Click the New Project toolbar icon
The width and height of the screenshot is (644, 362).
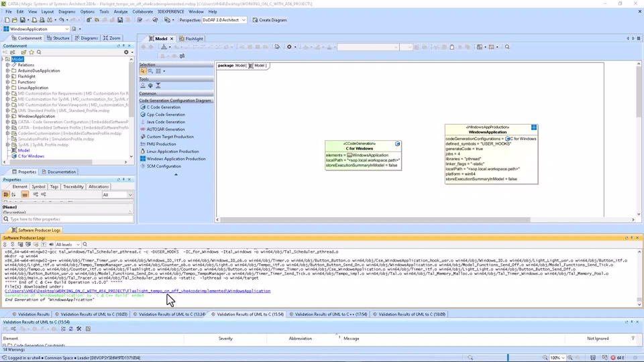pos(7,19)
